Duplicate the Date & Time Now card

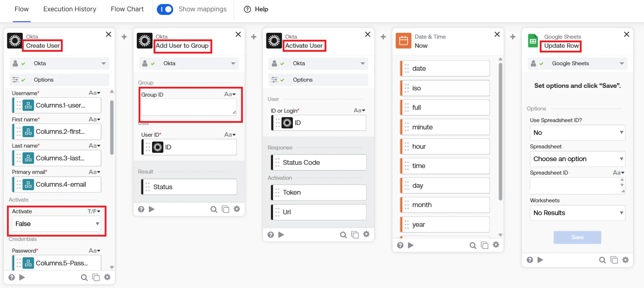click(x=485, y=245)
